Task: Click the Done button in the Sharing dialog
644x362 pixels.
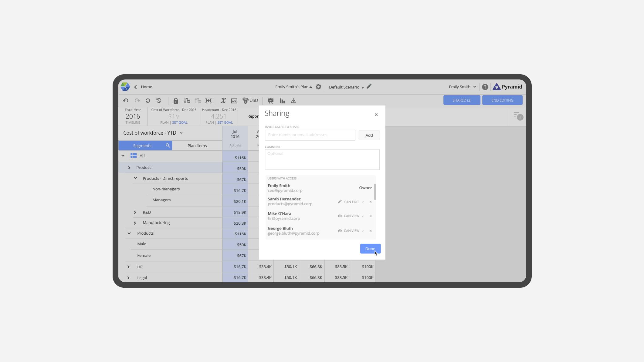Action: (x=370, y=249)
